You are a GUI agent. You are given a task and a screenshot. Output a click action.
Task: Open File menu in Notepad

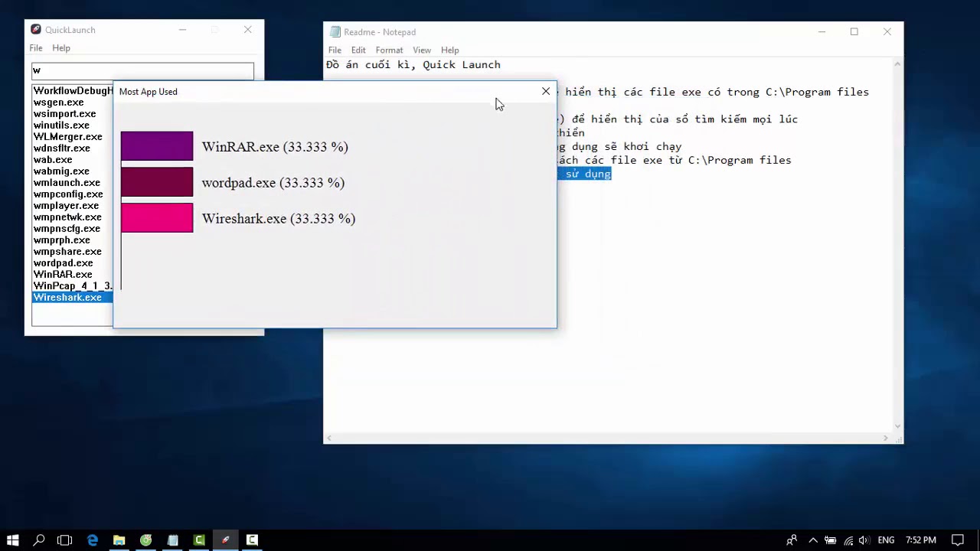pyautogui.click(x=335, y=51)
